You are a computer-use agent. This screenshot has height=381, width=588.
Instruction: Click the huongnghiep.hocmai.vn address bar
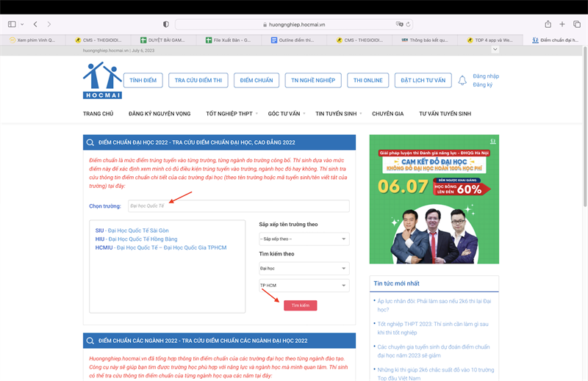(293, 24)
